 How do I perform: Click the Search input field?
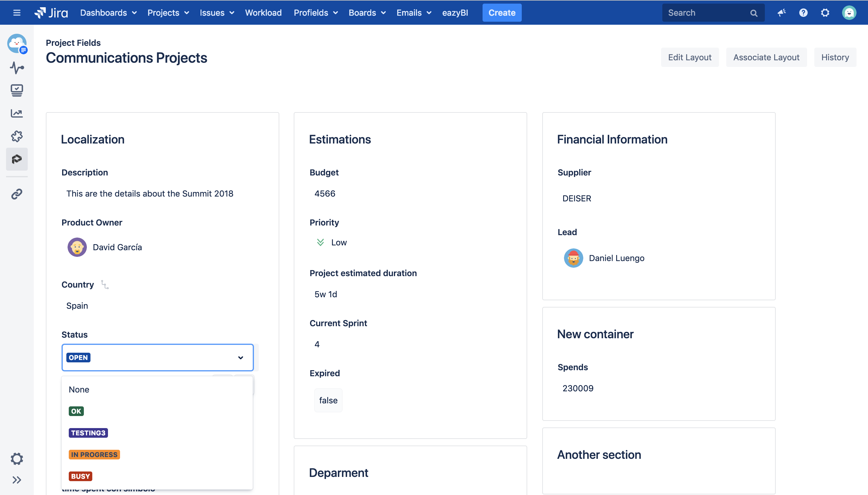point(713,13)
